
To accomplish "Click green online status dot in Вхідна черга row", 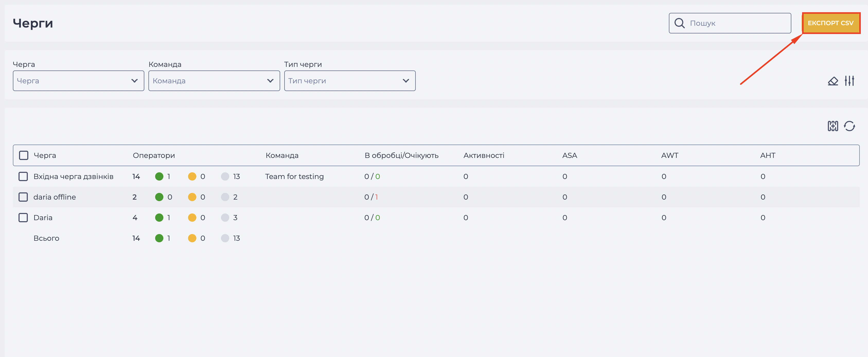I will pyautogui.click(x=159, y=176).
